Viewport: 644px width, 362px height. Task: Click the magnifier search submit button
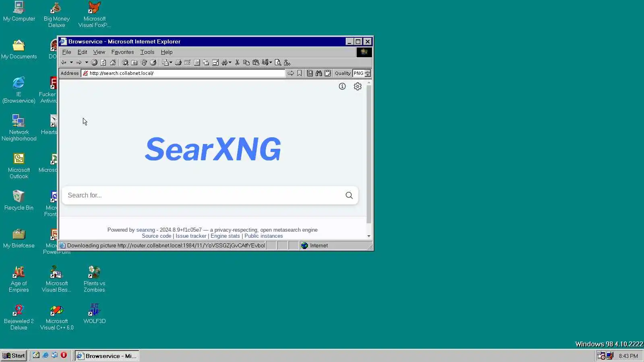click(x=349, y=195)
